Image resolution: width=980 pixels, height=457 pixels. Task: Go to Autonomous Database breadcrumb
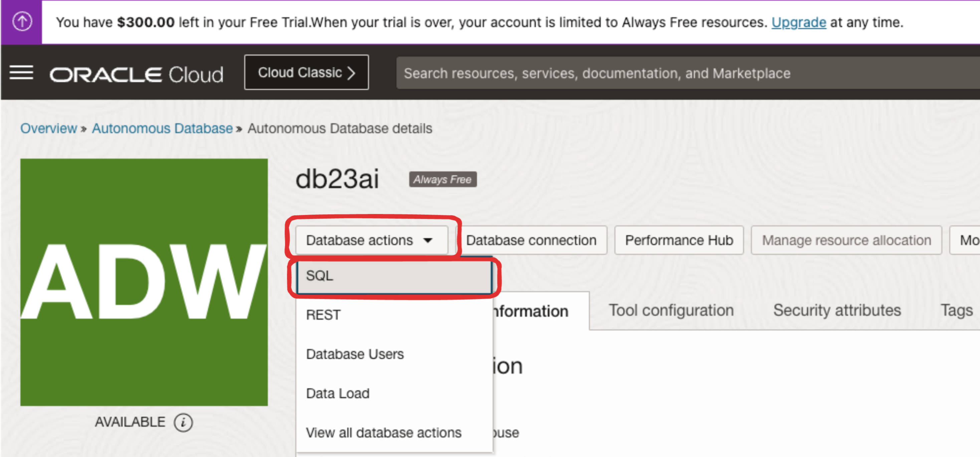point(163,129)
